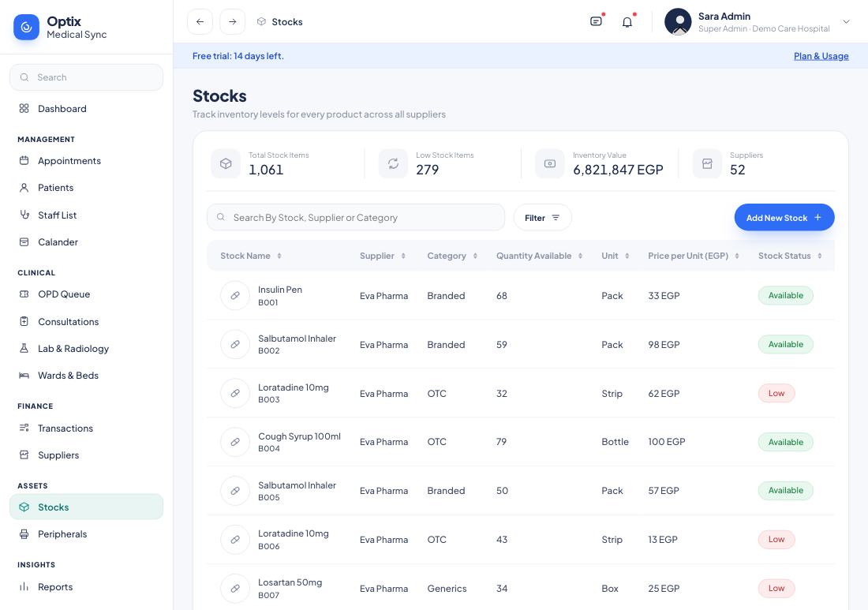This screenshot has width=868, height=610.
Task: Click the pill icon for Loratadine 10mg B003
Action: [235, 393]
